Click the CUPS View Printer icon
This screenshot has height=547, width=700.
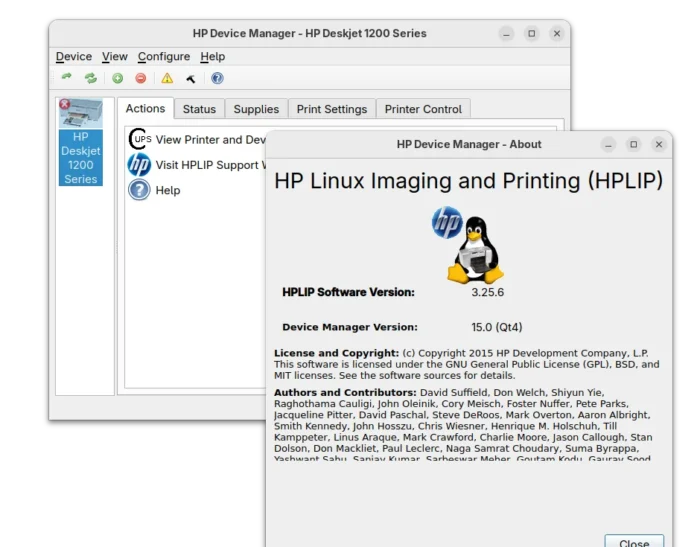[x=140, y=140]
